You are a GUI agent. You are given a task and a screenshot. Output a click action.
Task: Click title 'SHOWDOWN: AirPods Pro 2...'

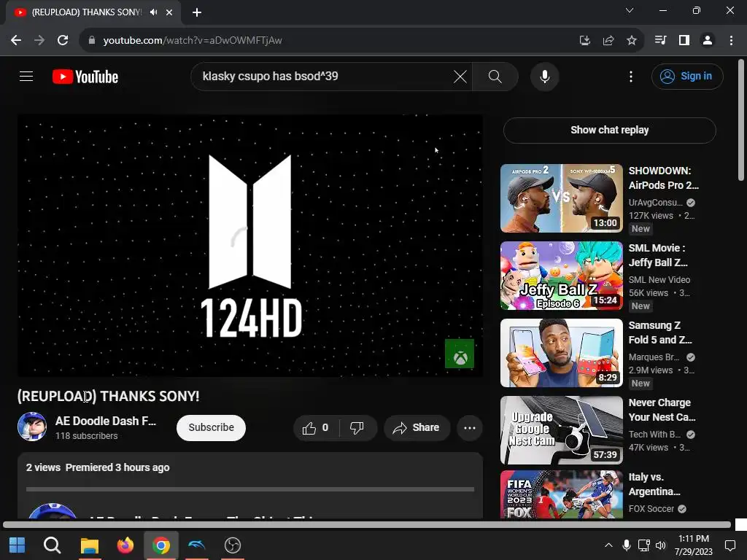(663, 178)
